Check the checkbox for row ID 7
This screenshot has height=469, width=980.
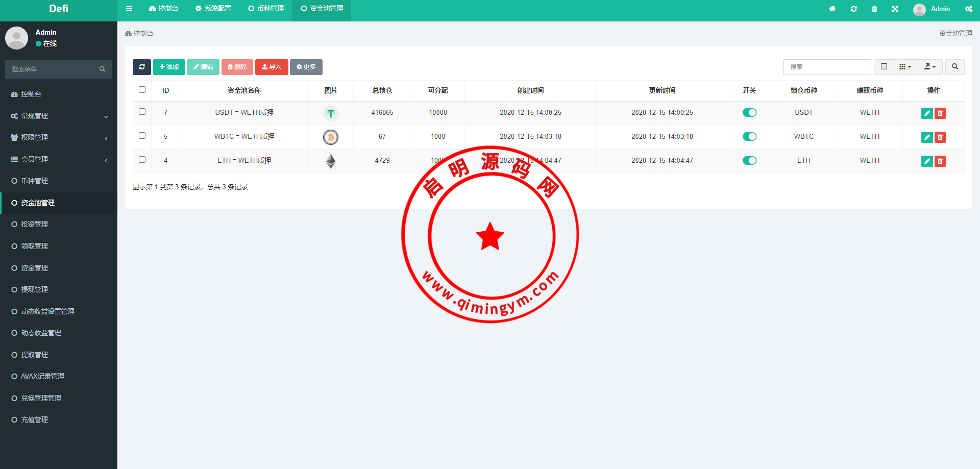142,112
